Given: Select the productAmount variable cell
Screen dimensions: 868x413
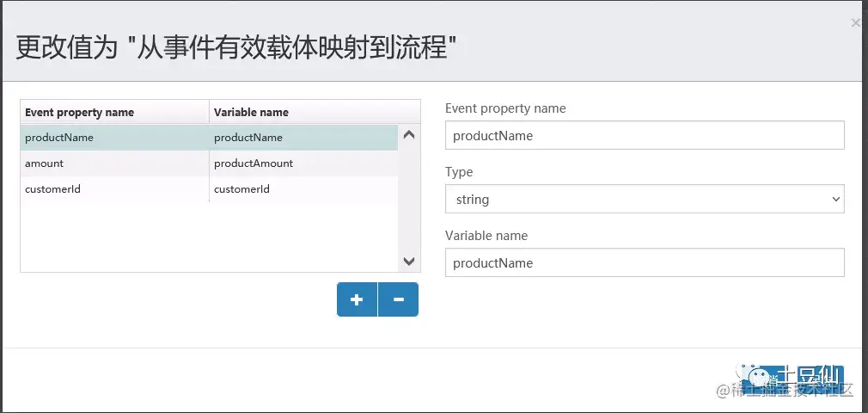Looking at the screenshot, I should 303,163.
